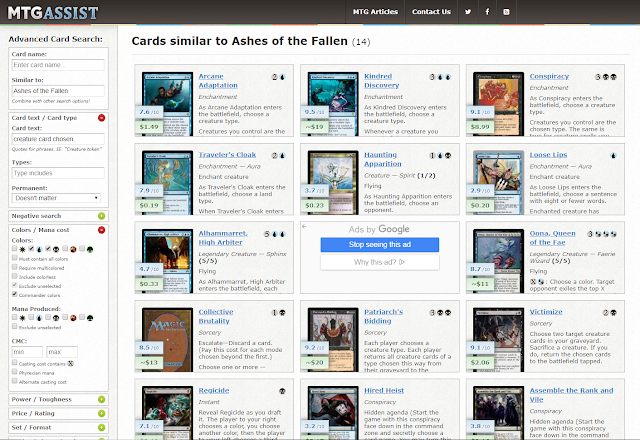Click blue mana symbol under Colors

(x=39, y=249)
